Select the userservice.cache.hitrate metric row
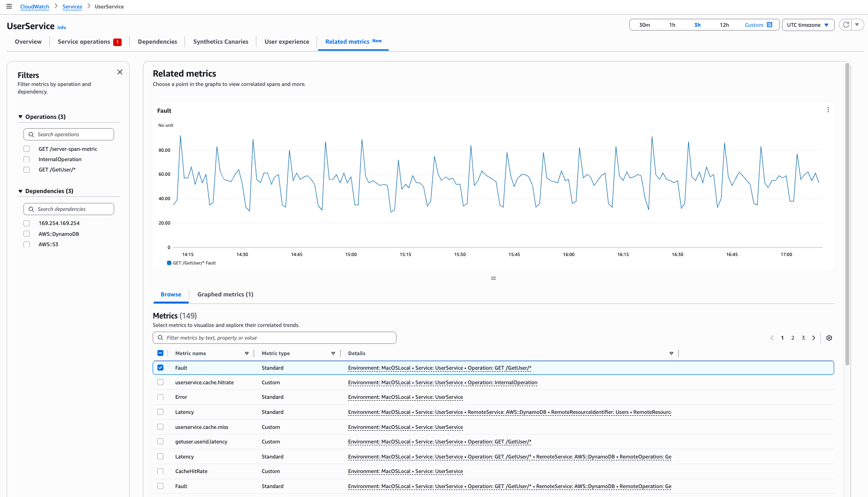The height and width of the screenshot is (497, 868). 160,382
